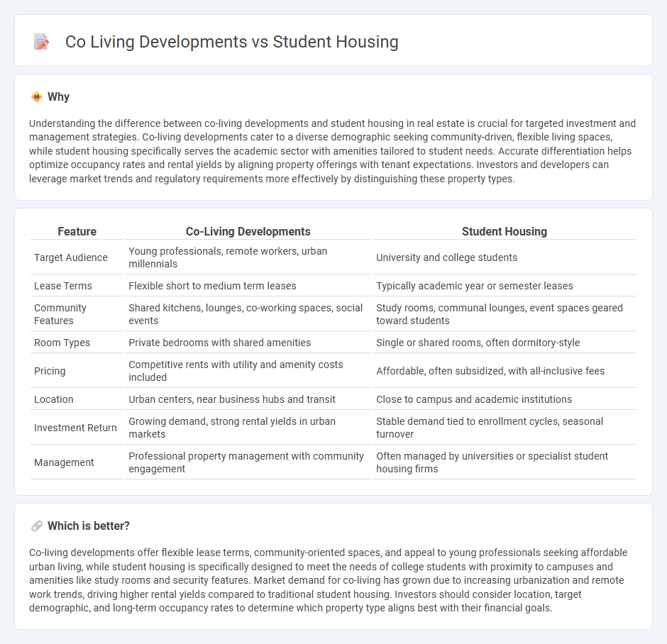This screenshot has width=667, height=644.
Task: Select the Community Features row label
Action: (x=60, y=314)
